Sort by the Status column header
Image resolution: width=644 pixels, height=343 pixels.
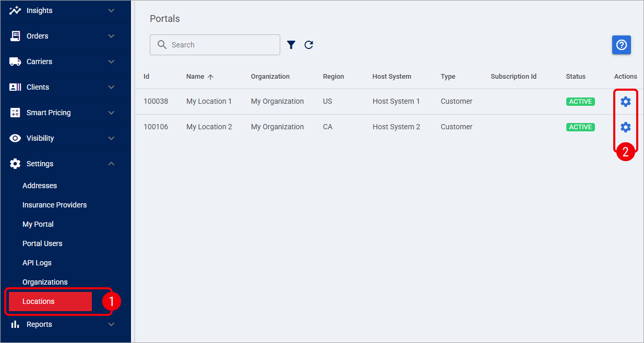[x=576, y=77]
